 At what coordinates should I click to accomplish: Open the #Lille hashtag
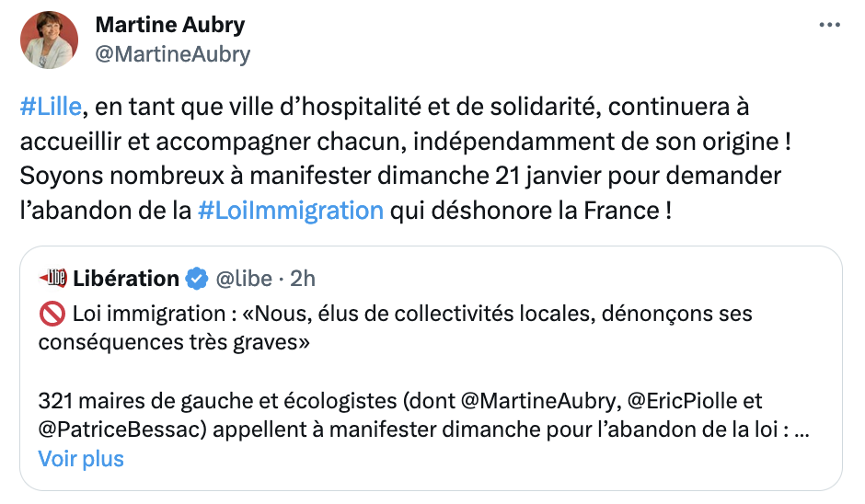pyautogui.click(x=52, y=107)
